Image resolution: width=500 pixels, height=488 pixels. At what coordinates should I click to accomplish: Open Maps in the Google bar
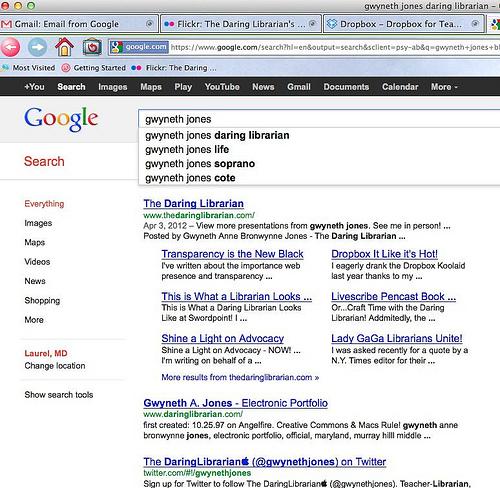(x=151, y=87)
